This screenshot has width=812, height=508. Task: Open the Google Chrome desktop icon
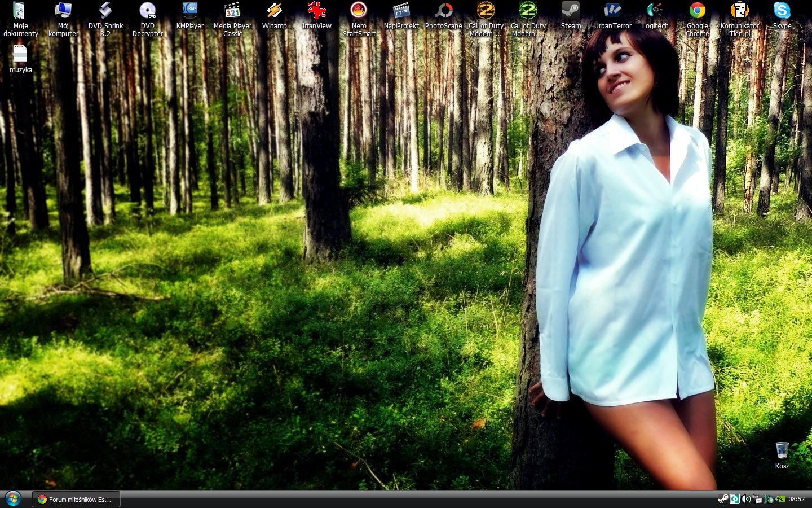pyautogui.click(x=697, y=11)
